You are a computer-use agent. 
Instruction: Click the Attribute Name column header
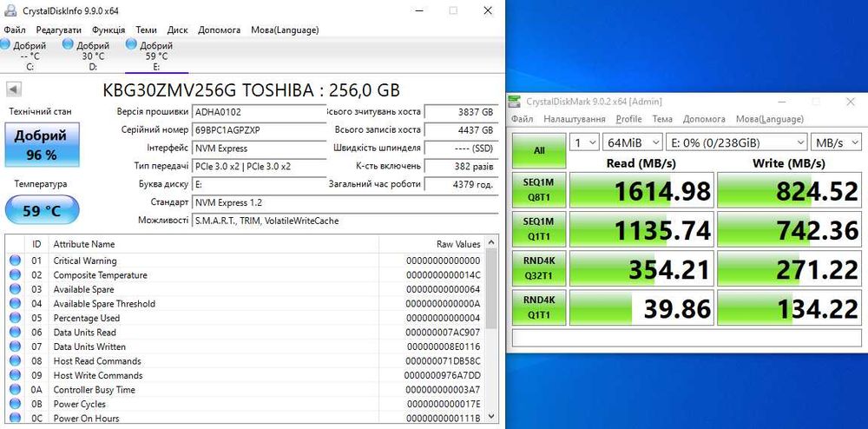point(214,244)
